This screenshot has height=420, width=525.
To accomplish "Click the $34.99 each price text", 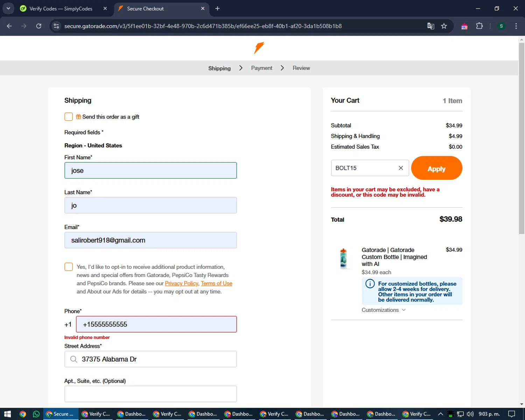I will (x=376, y=272).
